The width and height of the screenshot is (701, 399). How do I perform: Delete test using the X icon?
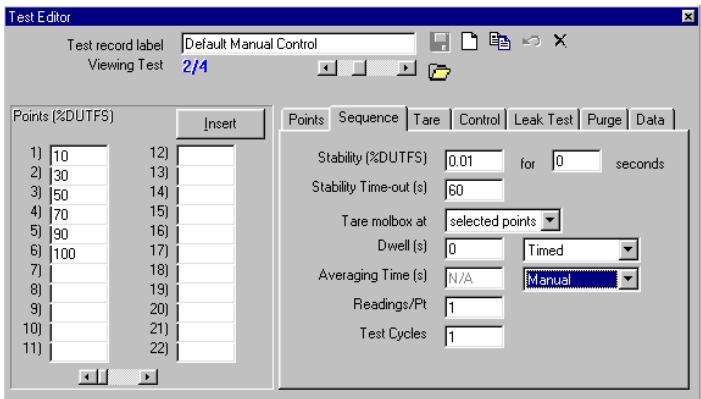(560, 41)
